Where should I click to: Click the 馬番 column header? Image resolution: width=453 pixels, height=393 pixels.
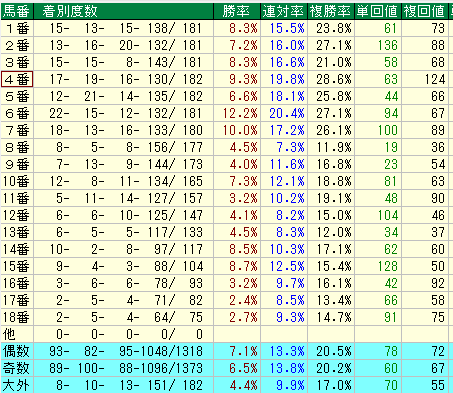point(17,11)
